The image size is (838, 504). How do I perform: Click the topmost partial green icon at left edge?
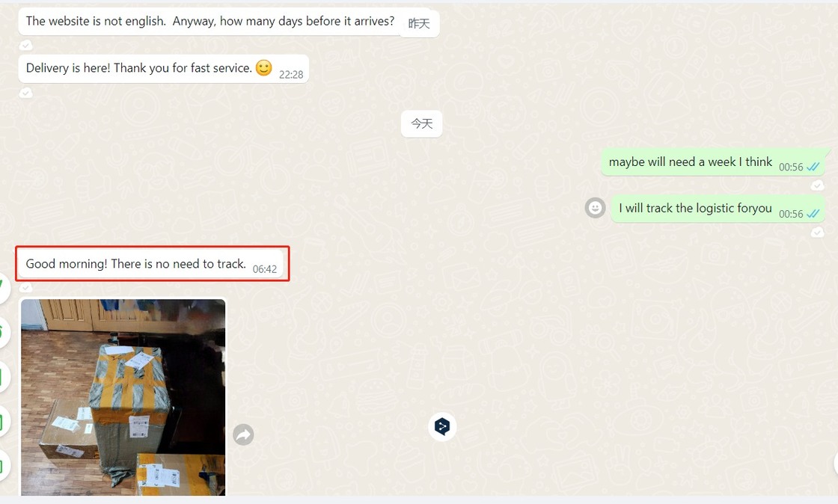3,288
